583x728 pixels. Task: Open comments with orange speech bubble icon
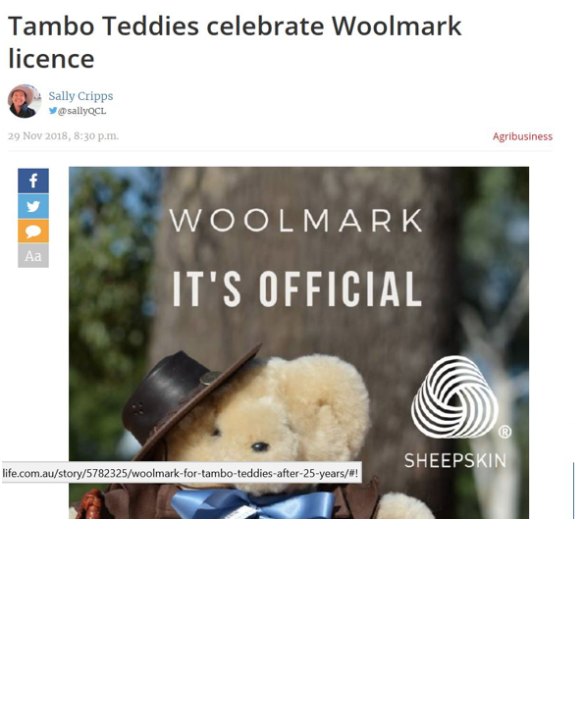coord(33,231)
